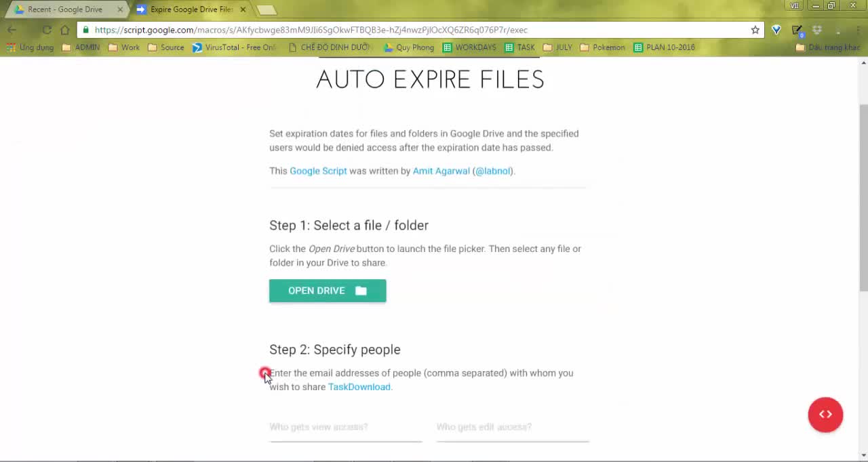Open the VirusTotal bookmark
The image size is (868, 462).
235,47
